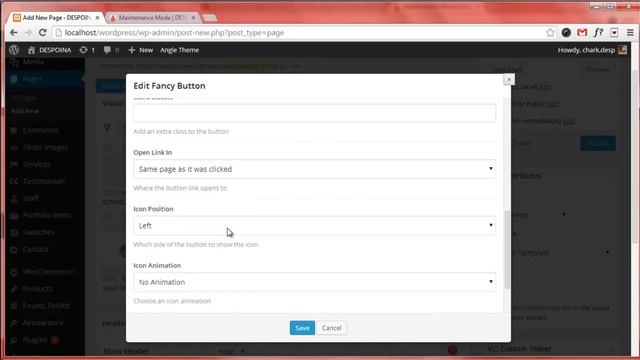Click the f? extension icon
The height and width of the screenshot is (360, 640).
pyautogui.click(x=598, y=33)
